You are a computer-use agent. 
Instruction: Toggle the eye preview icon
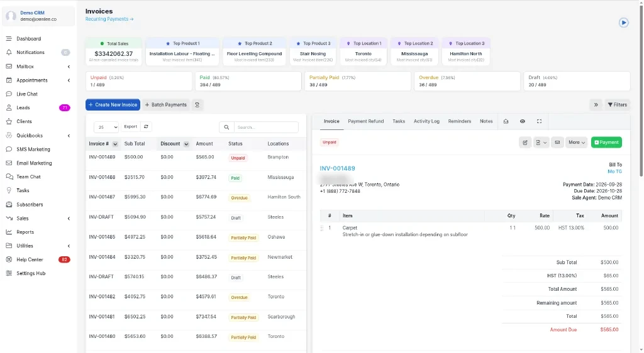click(522, 121)
